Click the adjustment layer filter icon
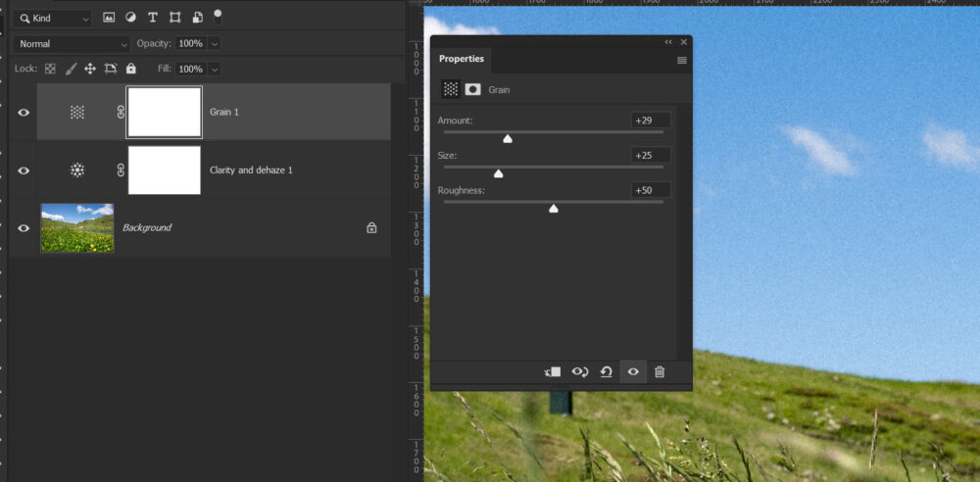The height and width of the screenshot is (482, 980). pyautogui.click(x=130, y=18)
